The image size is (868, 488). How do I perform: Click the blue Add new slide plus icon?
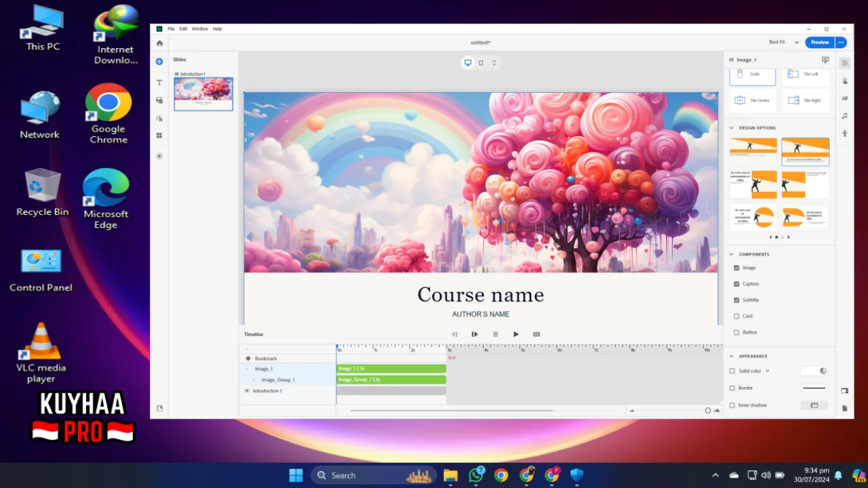coord(159,62)
